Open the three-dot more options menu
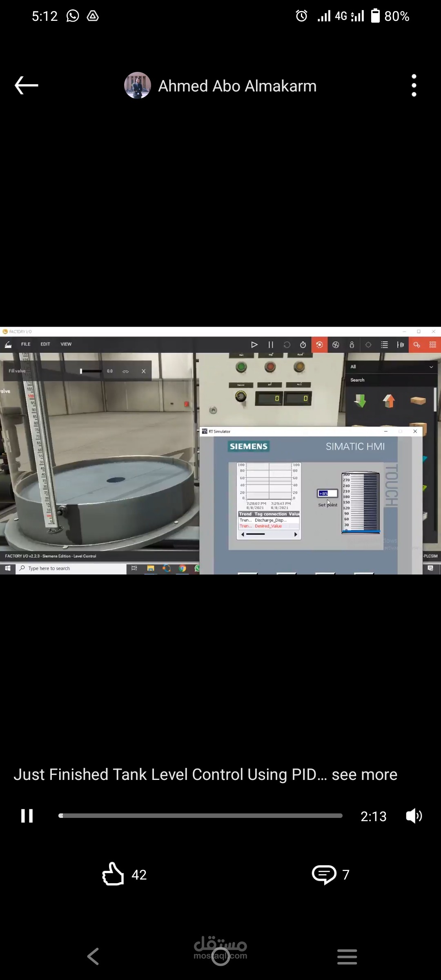441x980 pixels. point(414,85)
